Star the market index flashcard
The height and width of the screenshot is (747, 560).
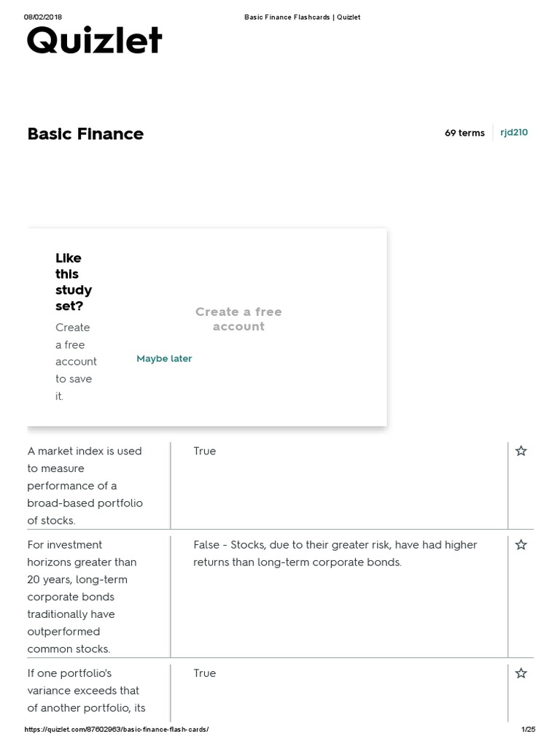click(x=521, y=451)
